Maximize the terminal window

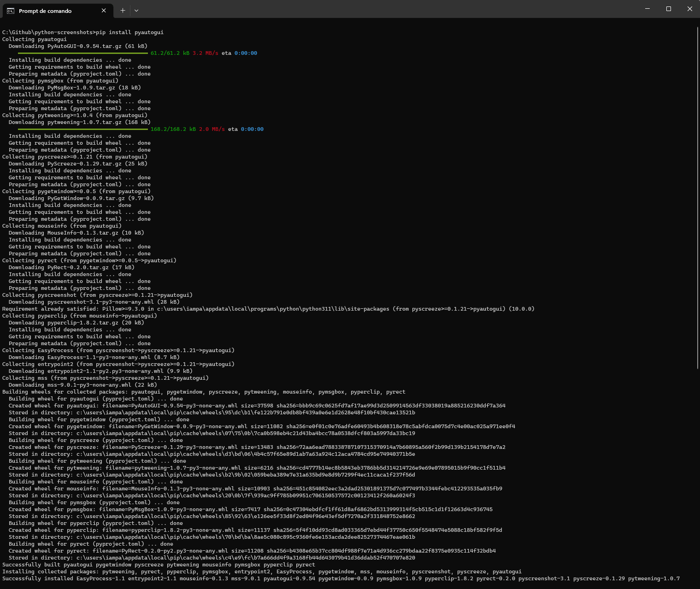668,8
